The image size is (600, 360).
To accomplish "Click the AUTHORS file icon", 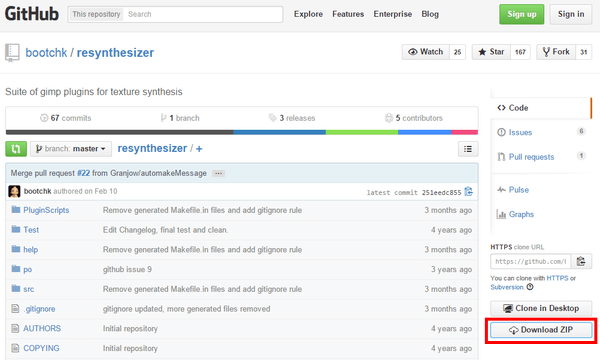I will tap(15, 328).
